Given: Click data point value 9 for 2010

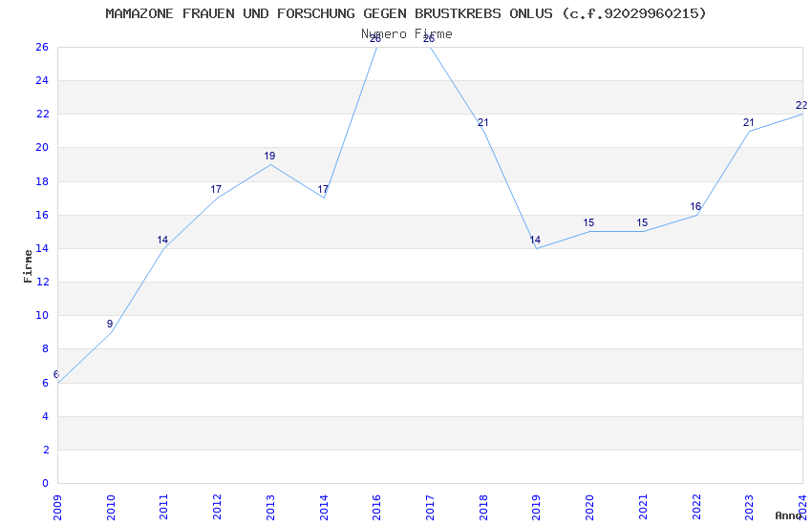Looking at the screenshot, I should (x=110, y=324).
